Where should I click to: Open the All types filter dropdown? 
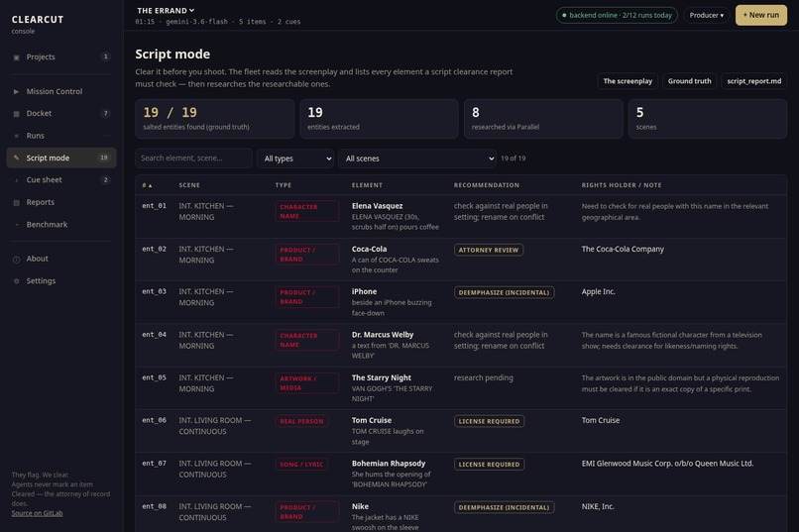coord(295,159)
